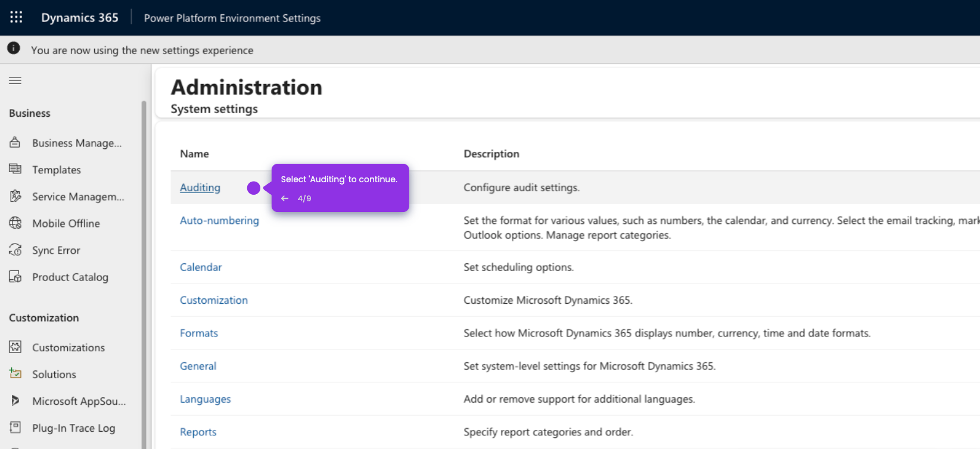This screenshot has height=449, width=980.
Task: Open the Auto-numbering link
Action: 219,220
